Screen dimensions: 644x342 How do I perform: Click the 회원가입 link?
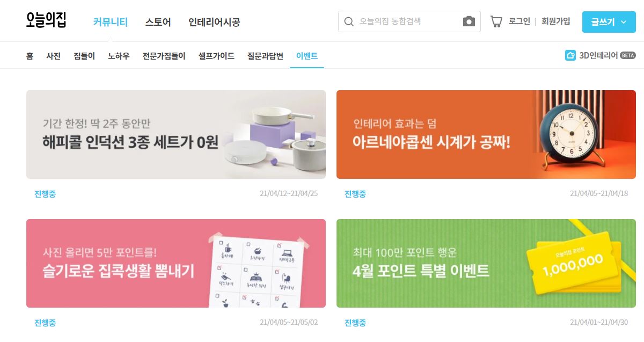(556, 21)
